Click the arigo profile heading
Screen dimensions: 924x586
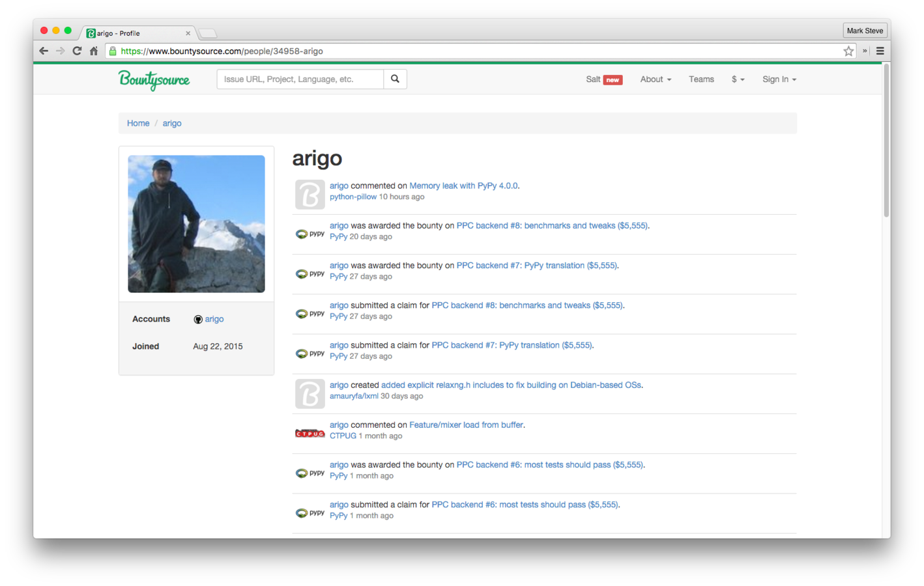pyautogui.click(x=317, y=158)
